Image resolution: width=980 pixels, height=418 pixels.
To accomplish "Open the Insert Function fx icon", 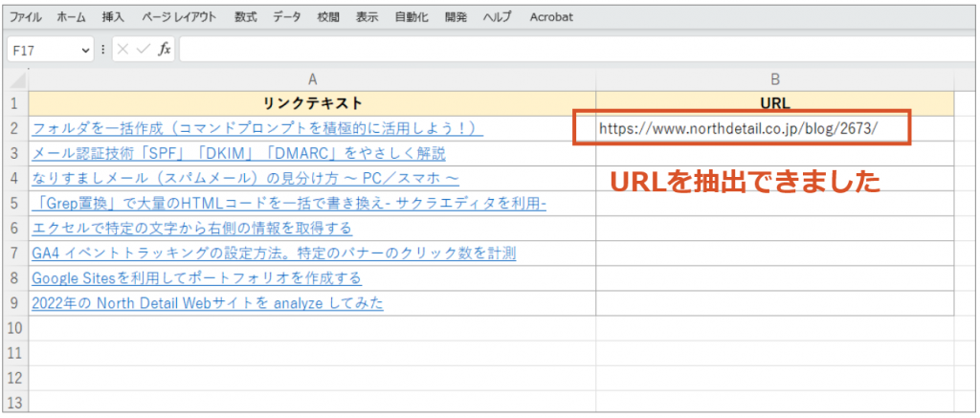I will (x=165, y=50).
